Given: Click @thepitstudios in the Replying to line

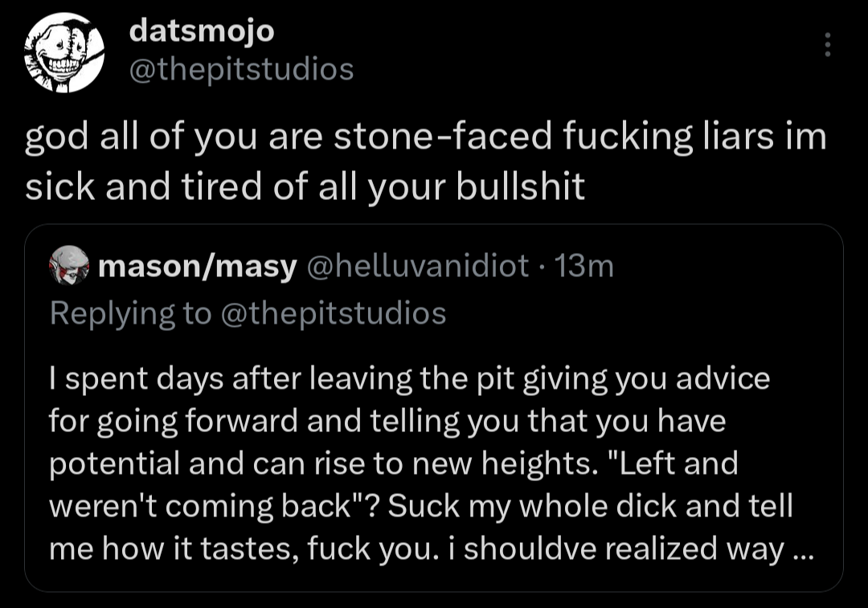Looking at the screenshot, I should tap(332, 313).
